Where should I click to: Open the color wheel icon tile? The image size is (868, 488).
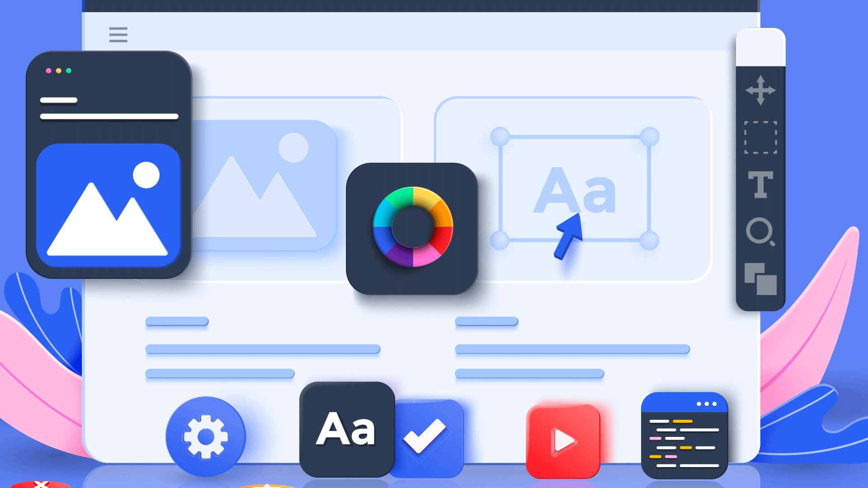(412, 228)
